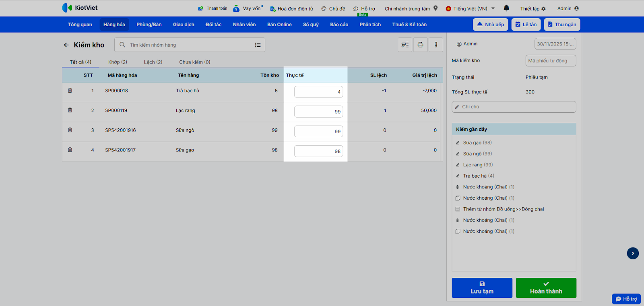
Task: Click the Tồn kho column header
Action: 270,75
